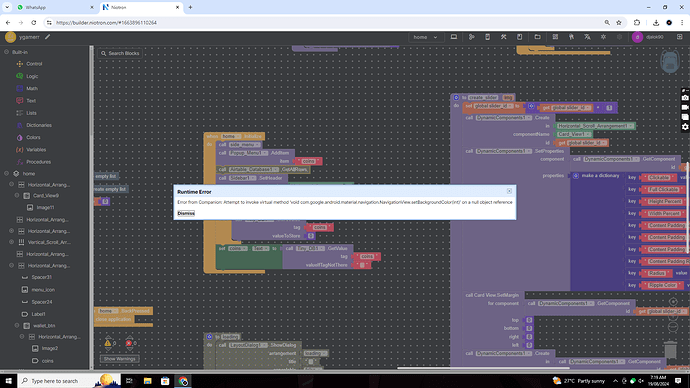Image resolution: width=690 pixels, height=388 pixels.
Task: Switch to the Niotron browser tab
Action: (x=140, y=7)
